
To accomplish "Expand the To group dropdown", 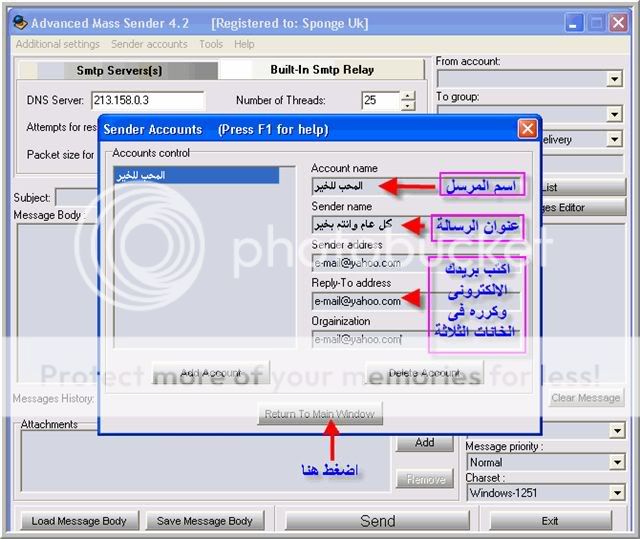I will 614,114.
